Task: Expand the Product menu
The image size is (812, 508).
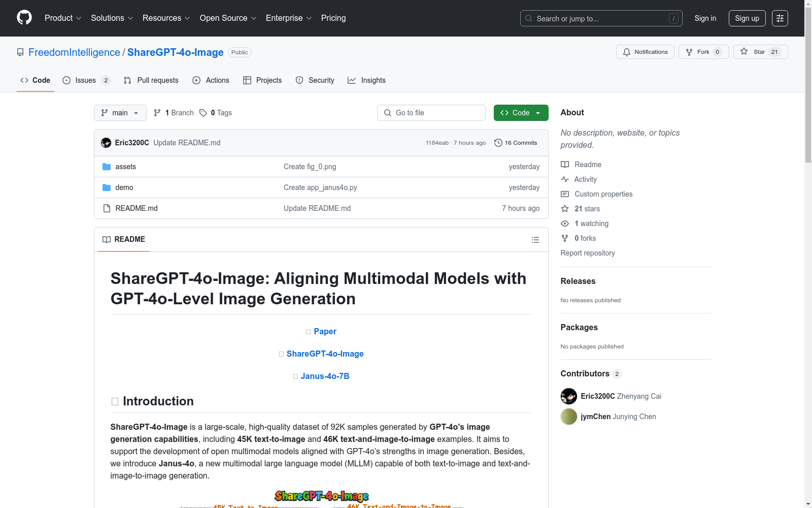Action: point(63,18)
